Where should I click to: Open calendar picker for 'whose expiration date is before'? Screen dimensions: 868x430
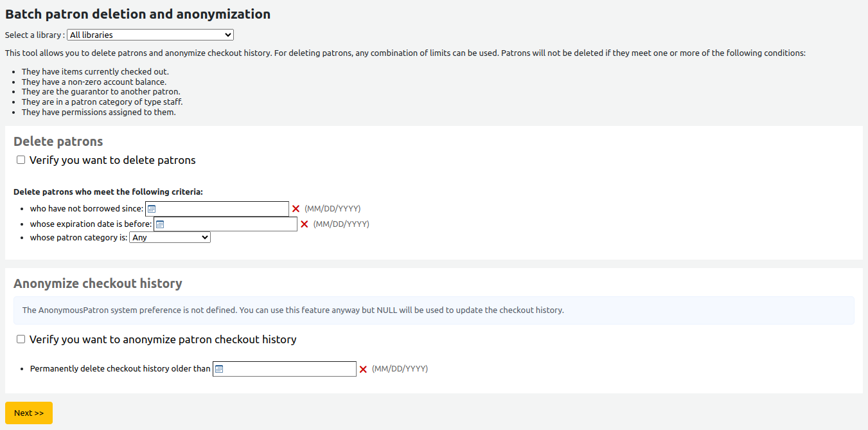coord(160,224)
